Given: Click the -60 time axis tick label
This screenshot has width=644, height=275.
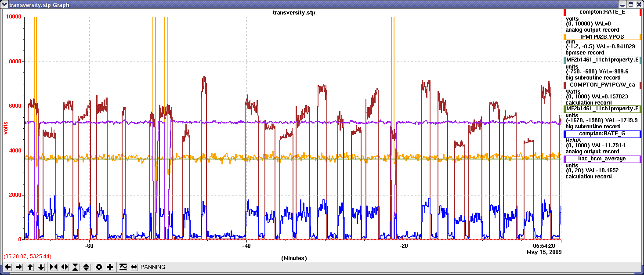Looking at the screenshot, I should pyautogui.click(x=90, y=246).
